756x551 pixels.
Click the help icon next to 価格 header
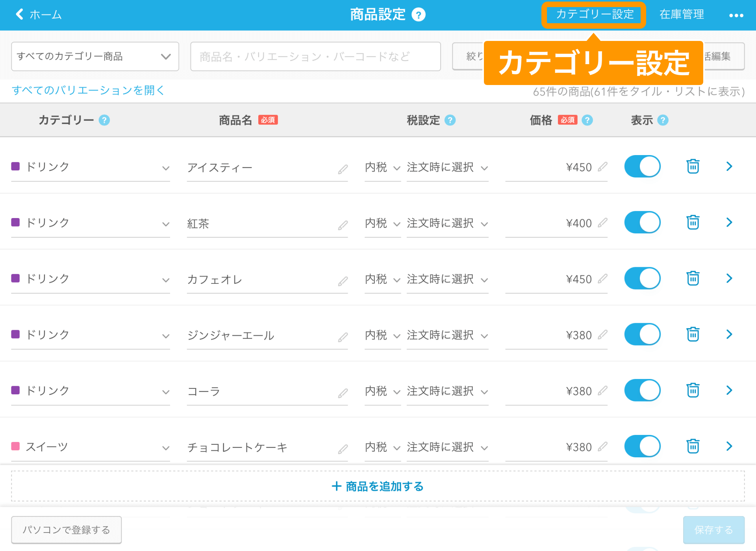[587, 120]
